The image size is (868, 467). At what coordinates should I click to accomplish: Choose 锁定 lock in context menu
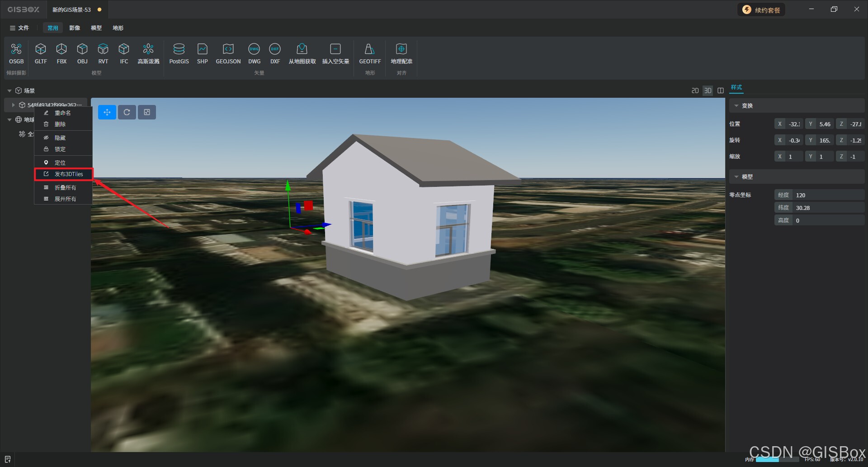[x=63, y=149]
